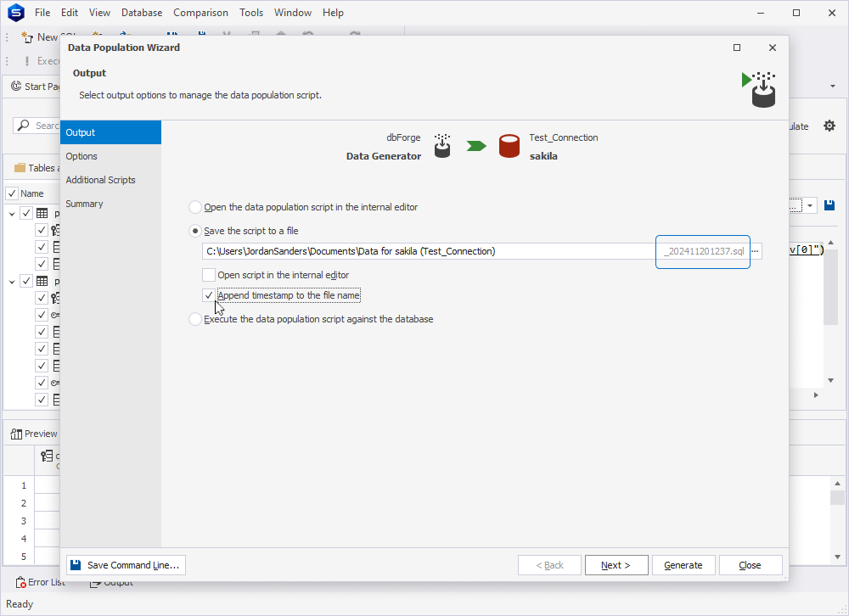Image resolution: width=849 pixels, height=616 pixels.
Task: Select row 1 header in preview grid
Action: click(20, 485)
